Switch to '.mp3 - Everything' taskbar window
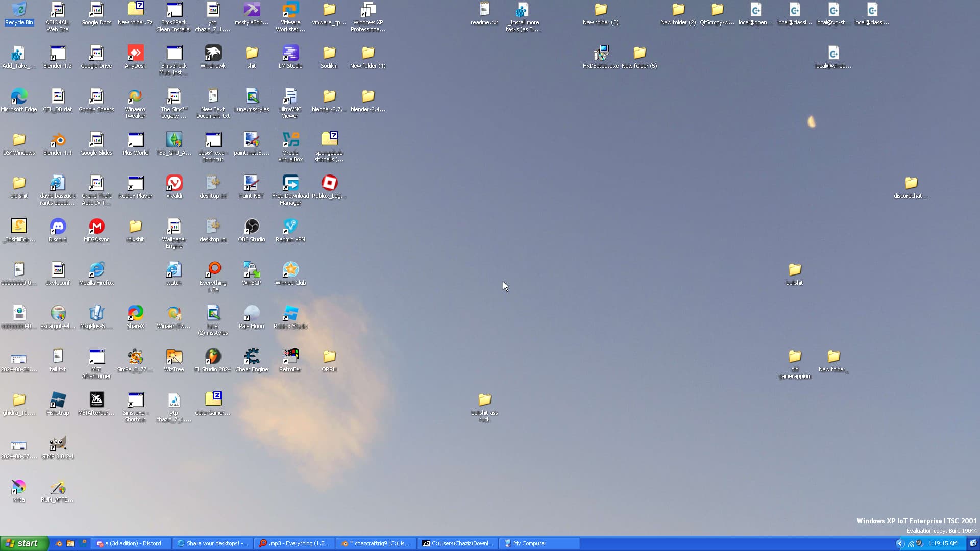 [x=293, y=543]
